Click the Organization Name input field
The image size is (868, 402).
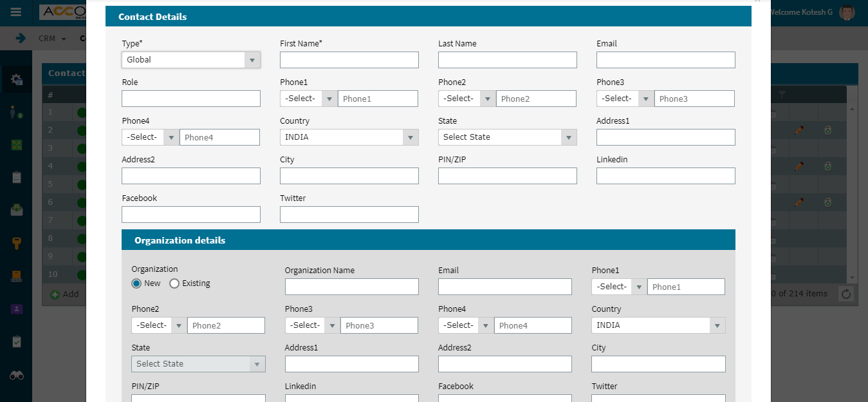(352, 287)
